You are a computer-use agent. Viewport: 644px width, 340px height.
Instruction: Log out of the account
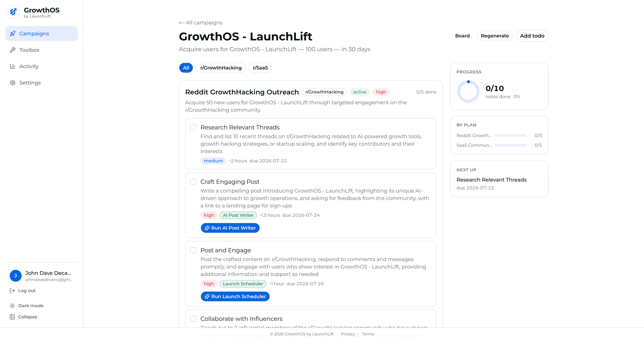(23, 290)
